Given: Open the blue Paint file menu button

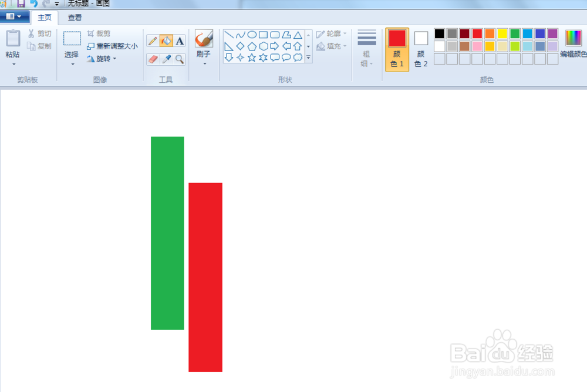Looking at the screenshot, I should 14,17.
